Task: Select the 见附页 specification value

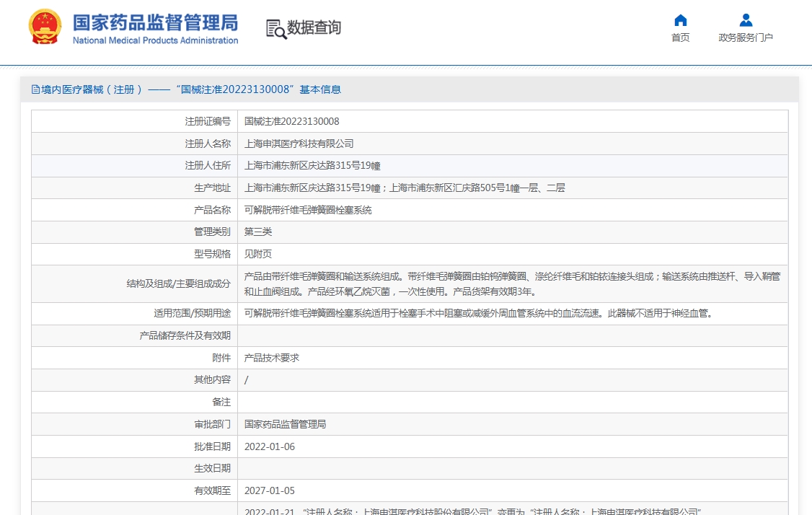Action: point(258,254)
